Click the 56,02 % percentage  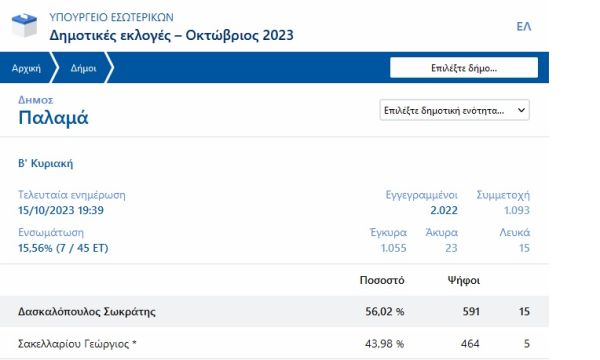pos(385,311)
